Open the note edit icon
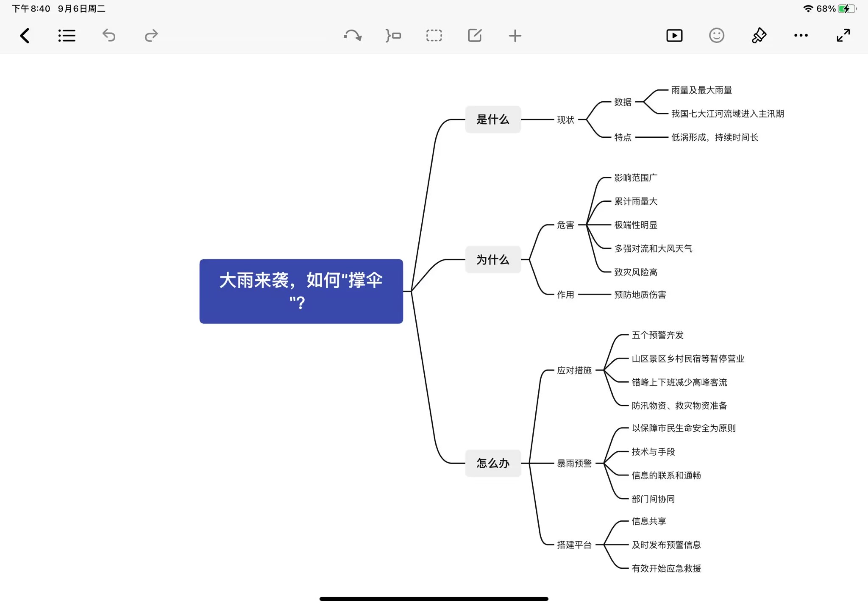 [475, 36]
